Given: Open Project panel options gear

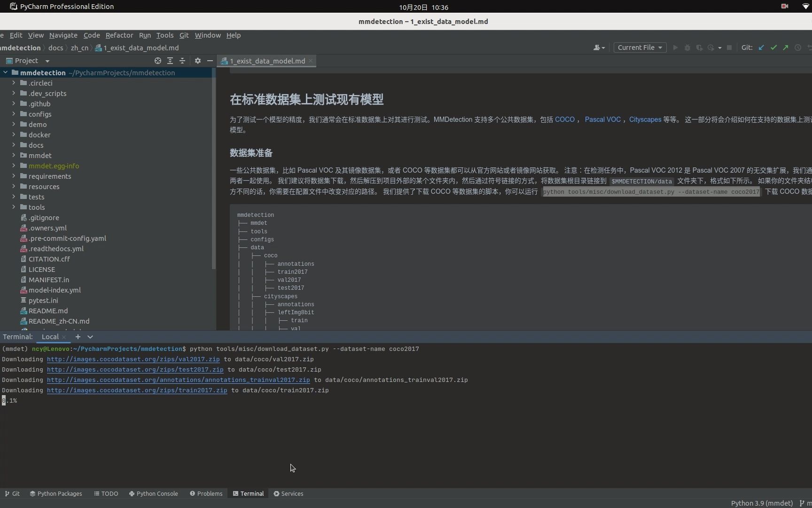Looking at the screenshot, I should [197, 61].
